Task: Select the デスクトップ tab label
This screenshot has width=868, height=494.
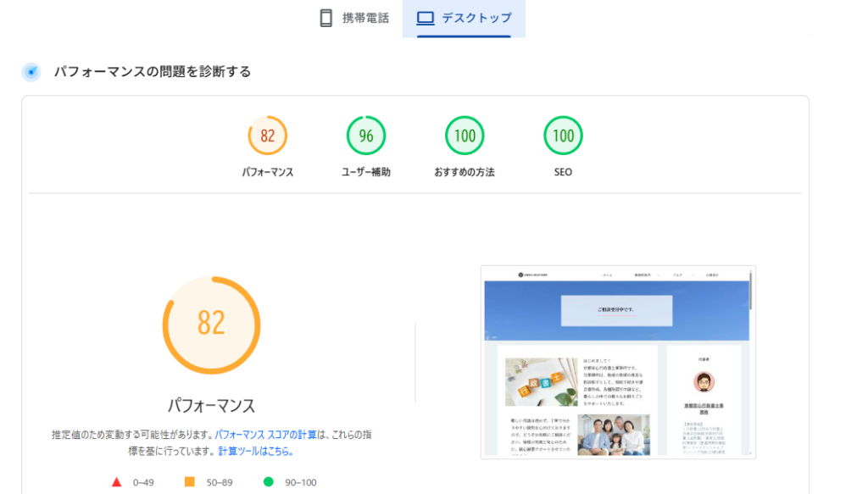Action: tap(476, 18)
